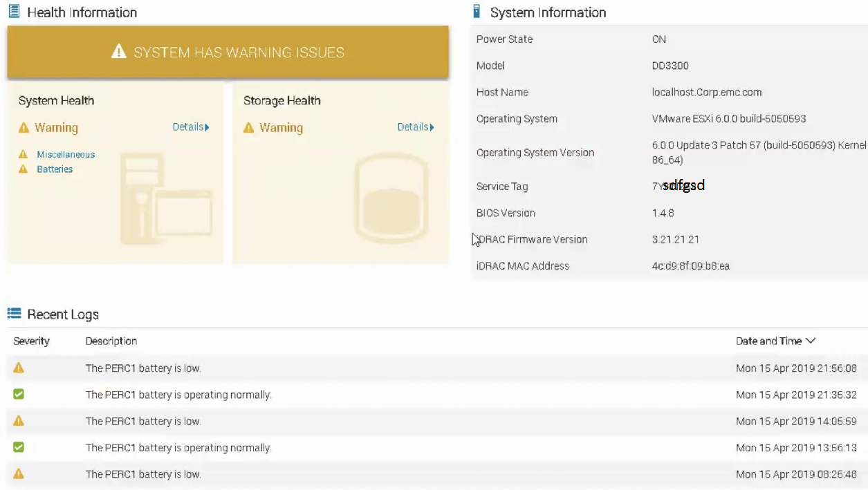
Task: Click the Severity column header
Action: [32, 341]
